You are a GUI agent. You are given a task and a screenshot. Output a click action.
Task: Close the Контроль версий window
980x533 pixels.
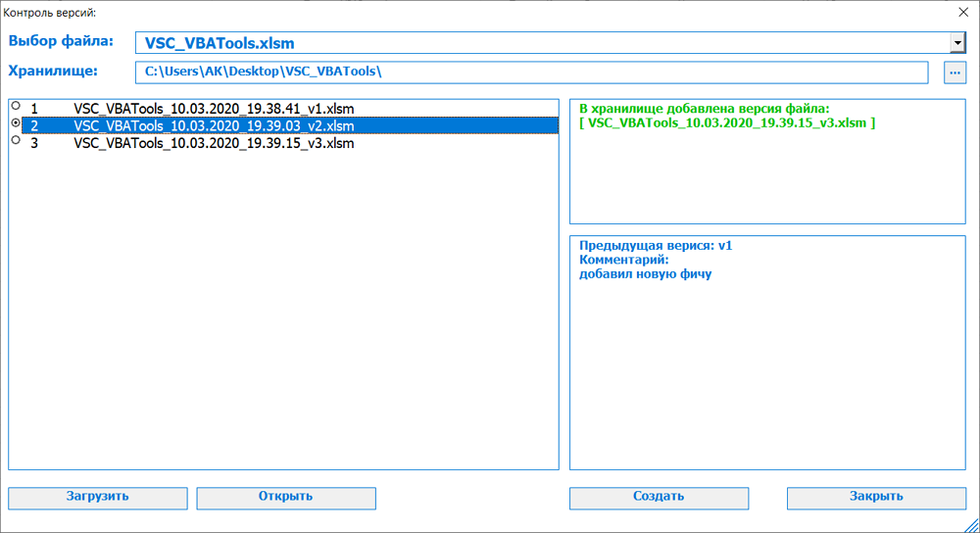pyautogui.click(x=963, y=12)
